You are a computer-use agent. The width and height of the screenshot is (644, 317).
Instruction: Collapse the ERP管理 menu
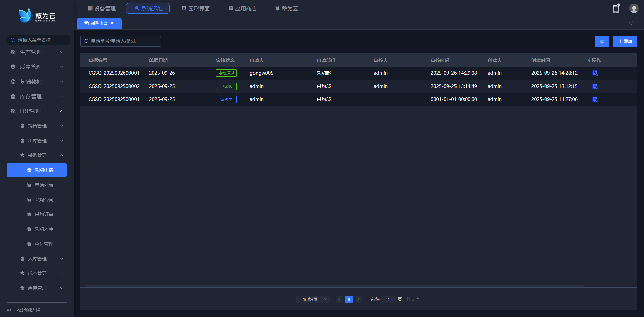point(37,111)
